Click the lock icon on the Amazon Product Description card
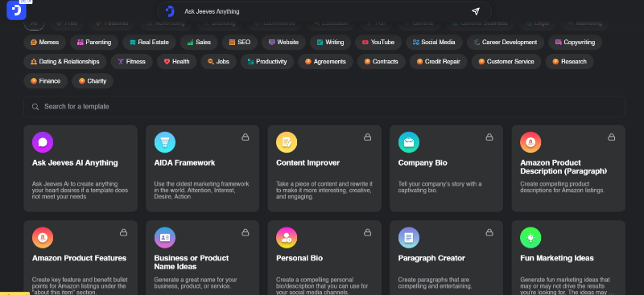The height and width of the screenshot is (295, 644). (611, 137)
